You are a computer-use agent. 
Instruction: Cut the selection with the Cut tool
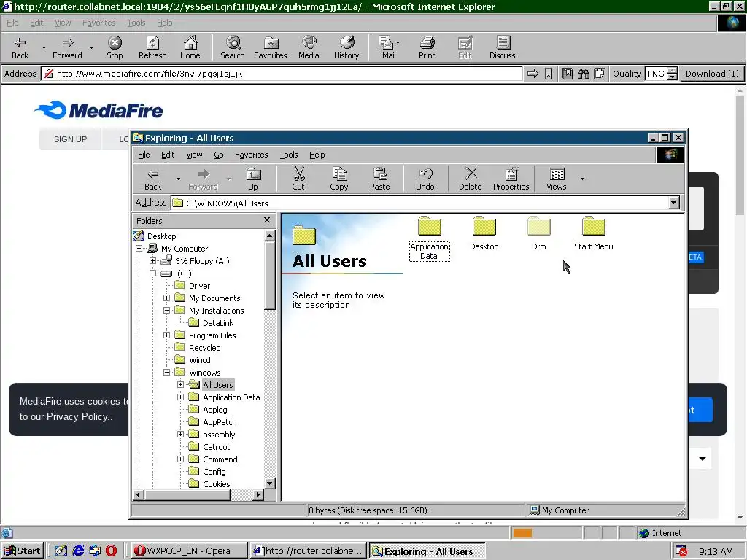coord(298,179)
